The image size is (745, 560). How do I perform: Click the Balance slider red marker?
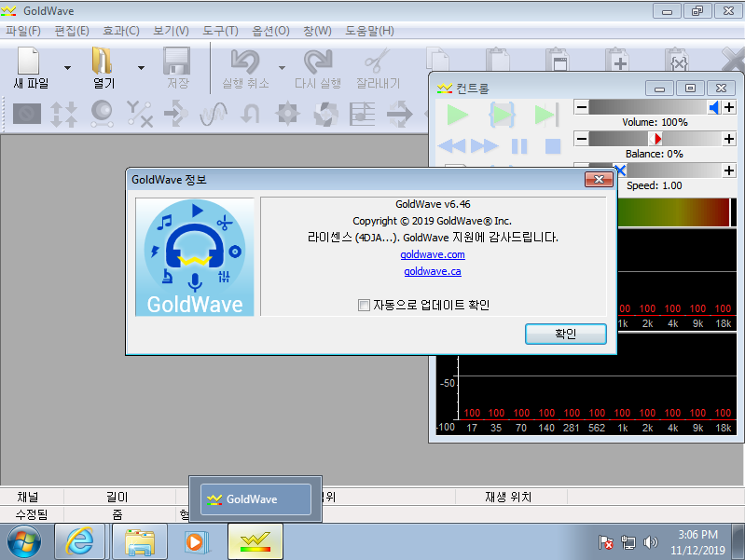[657, 139]
